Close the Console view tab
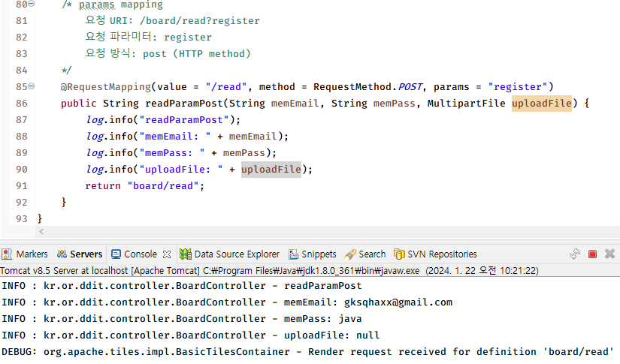 click(167, 254)
